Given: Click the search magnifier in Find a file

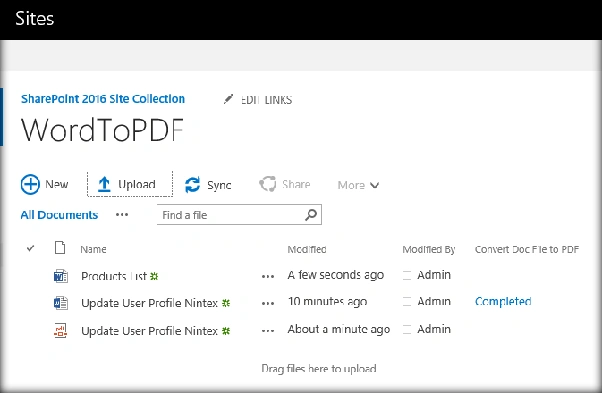Looking at the screenshot, I should tap(311, 215).
